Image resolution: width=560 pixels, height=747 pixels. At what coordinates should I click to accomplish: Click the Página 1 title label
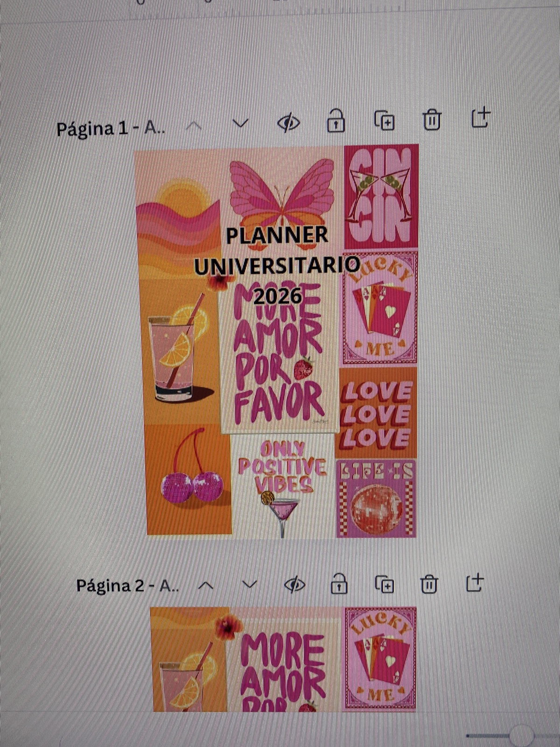[x=110, y=128]
